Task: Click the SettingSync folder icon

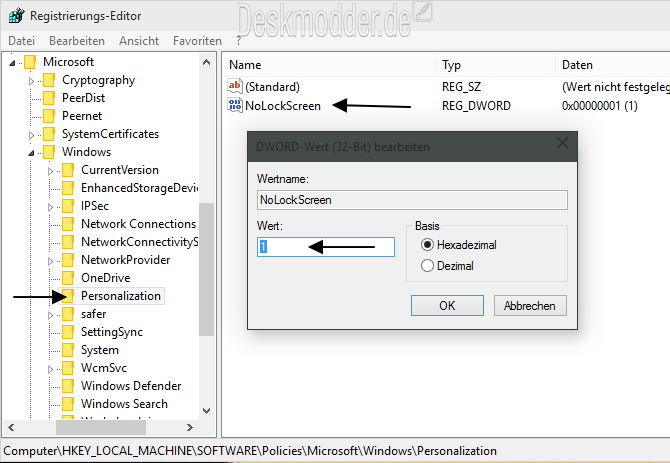Action: point(68,332)
